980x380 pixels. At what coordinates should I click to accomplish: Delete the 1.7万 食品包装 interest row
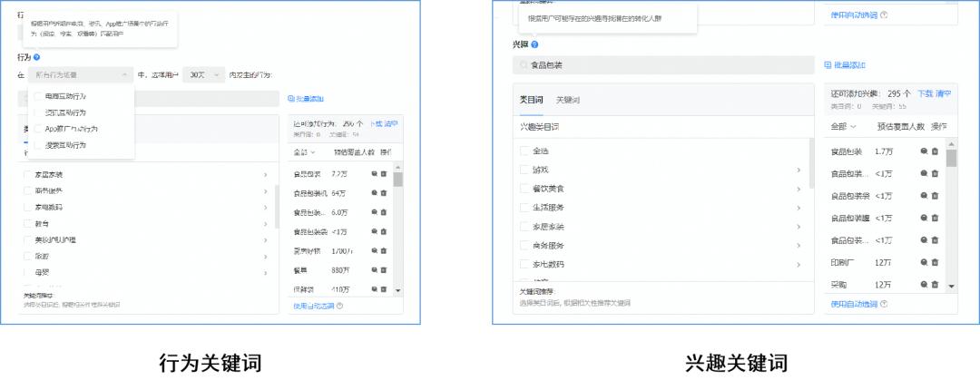[935, 151]
